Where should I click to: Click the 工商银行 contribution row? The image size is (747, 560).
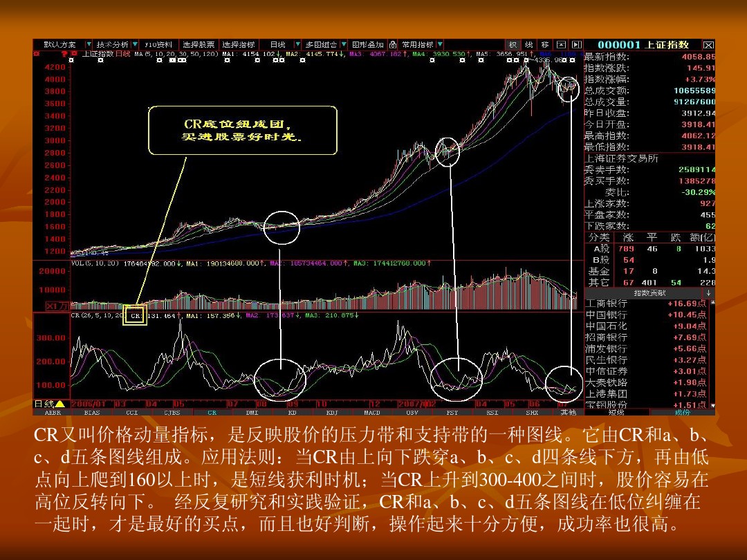click(647, 304)
